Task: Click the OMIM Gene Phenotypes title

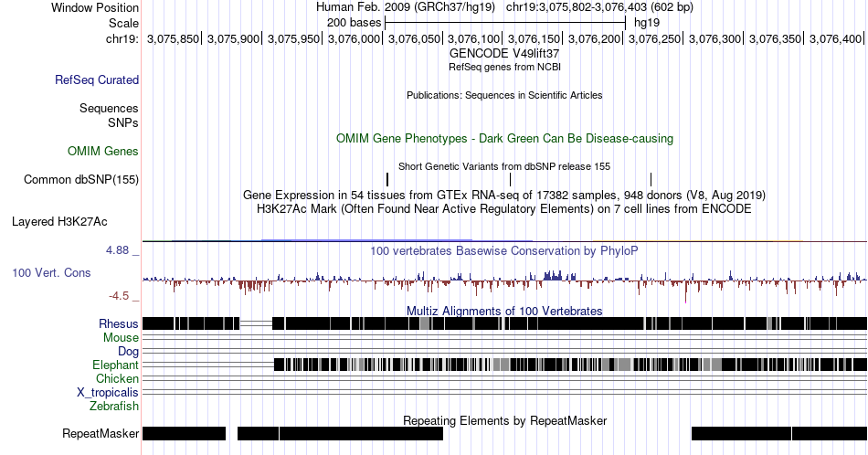Action: pos(504,138)
